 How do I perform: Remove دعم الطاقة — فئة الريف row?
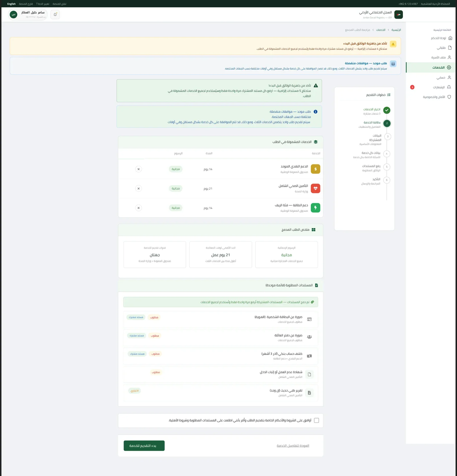(x=139, y=208)
